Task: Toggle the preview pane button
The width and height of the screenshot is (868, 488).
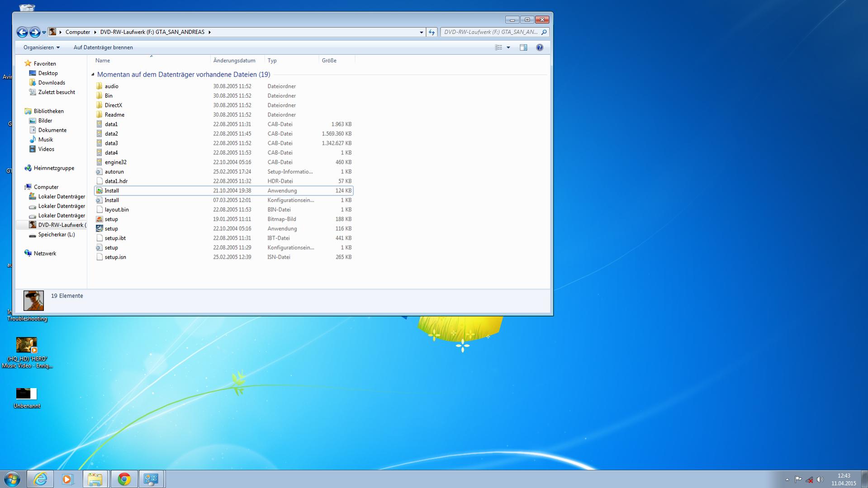Action: coord(523,47)
